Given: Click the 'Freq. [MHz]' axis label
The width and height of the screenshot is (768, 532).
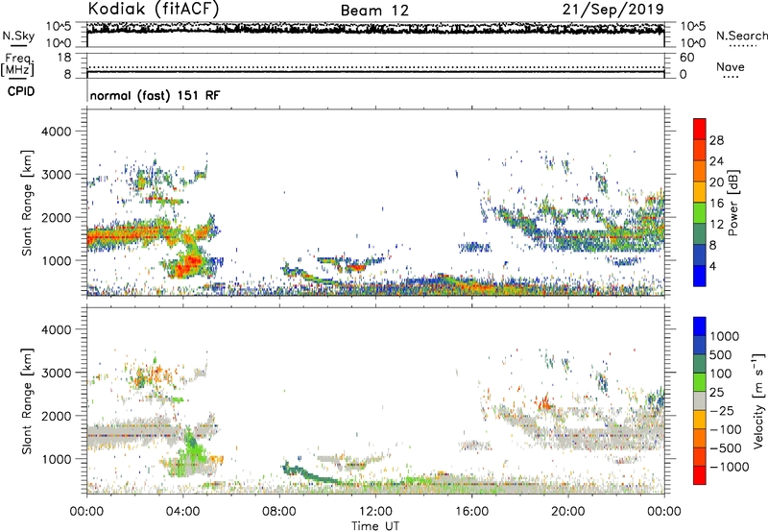Looking at the screenshot, I should click(17, 65).
